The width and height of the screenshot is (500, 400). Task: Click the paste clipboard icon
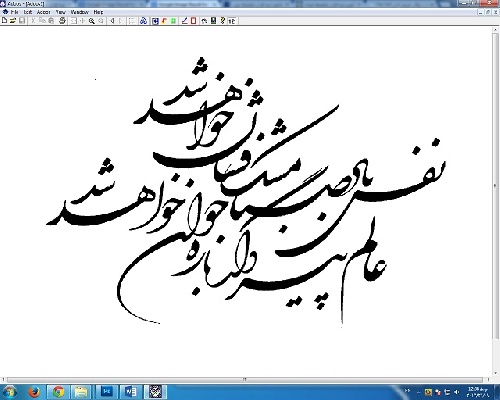[x=51, y=21]
